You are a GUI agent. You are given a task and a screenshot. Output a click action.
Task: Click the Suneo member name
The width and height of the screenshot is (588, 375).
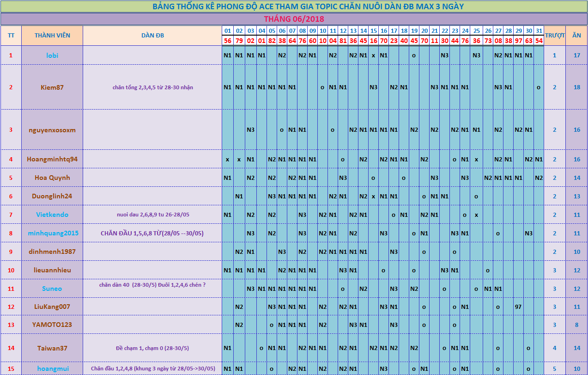pyautogui.click(x=52, y=289)
